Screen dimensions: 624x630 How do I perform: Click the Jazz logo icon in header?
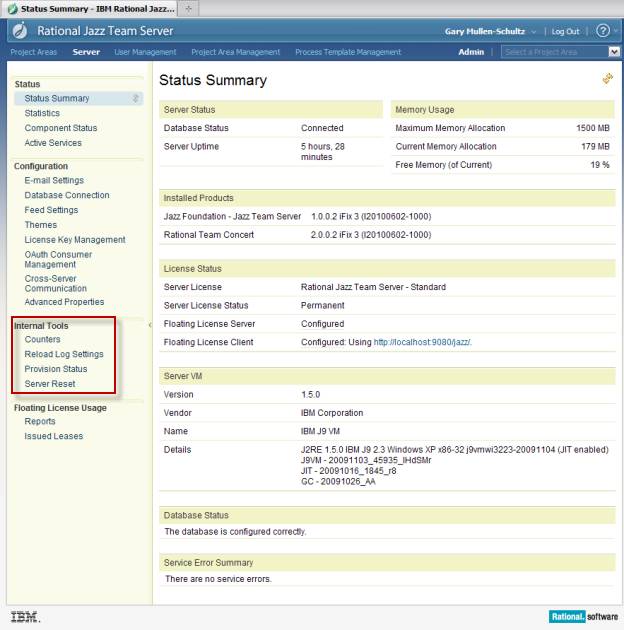20,31
